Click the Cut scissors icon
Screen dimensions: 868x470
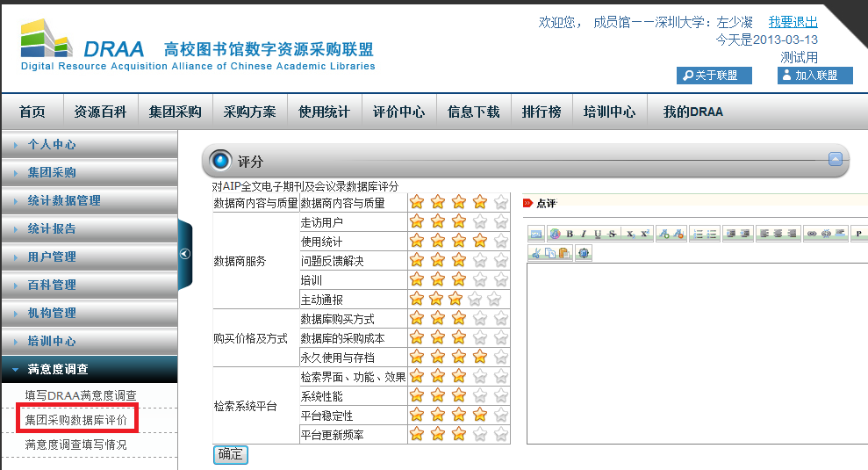coord(535,253)
